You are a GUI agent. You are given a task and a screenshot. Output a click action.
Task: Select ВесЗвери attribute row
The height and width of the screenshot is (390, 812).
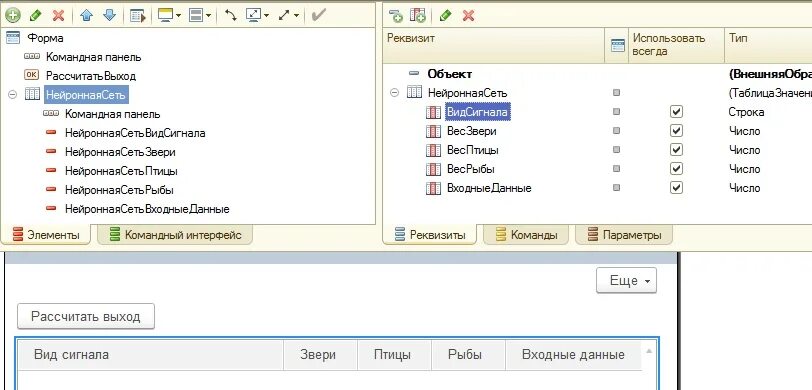(x=471, y=131)
